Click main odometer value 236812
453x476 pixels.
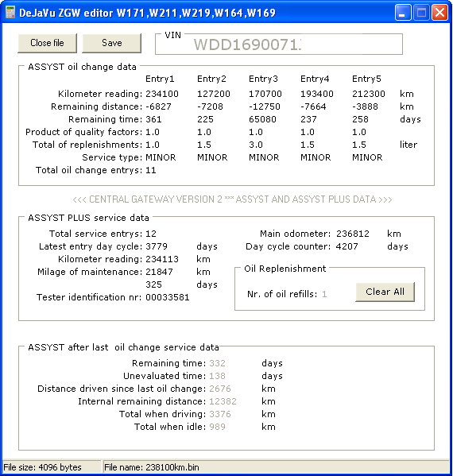pyautogui.click(x=353, y=234)
